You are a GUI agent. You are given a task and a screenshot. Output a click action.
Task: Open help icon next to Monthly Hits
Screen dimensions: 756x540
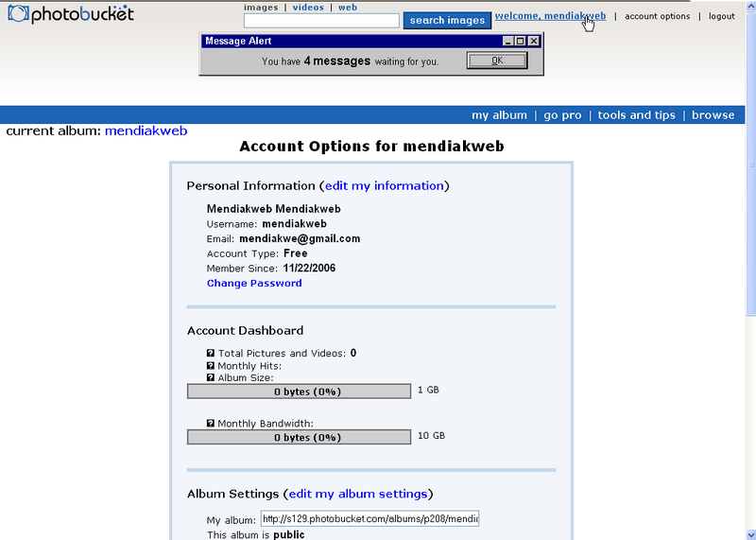(210, 366)
